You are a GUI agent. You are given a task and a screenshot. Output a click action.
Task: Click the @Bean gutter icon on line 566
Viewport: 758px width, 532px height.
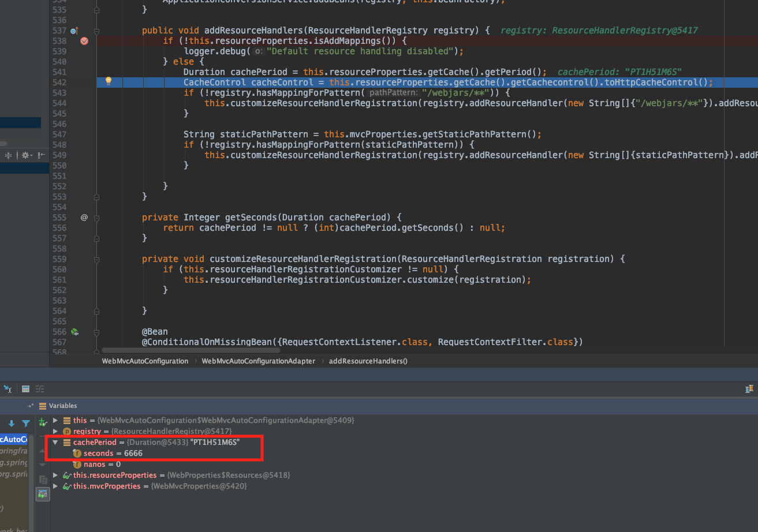coord(74,331)
